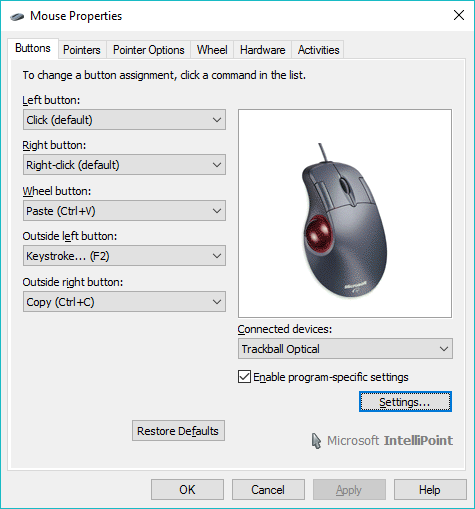
Task: Select the Hardware tab
Action: coord(262,50)
